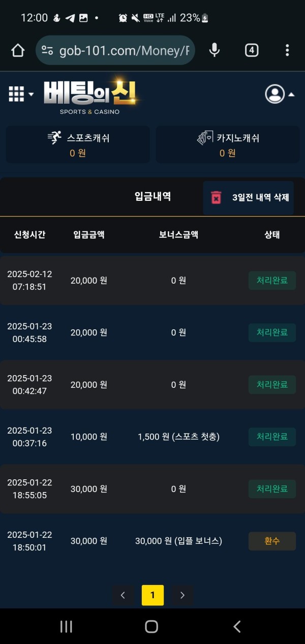The width and height of the screenshot is (305, 644).
Task: Tap the gob-101.com address bar
Action: click(x=115, y=50)
